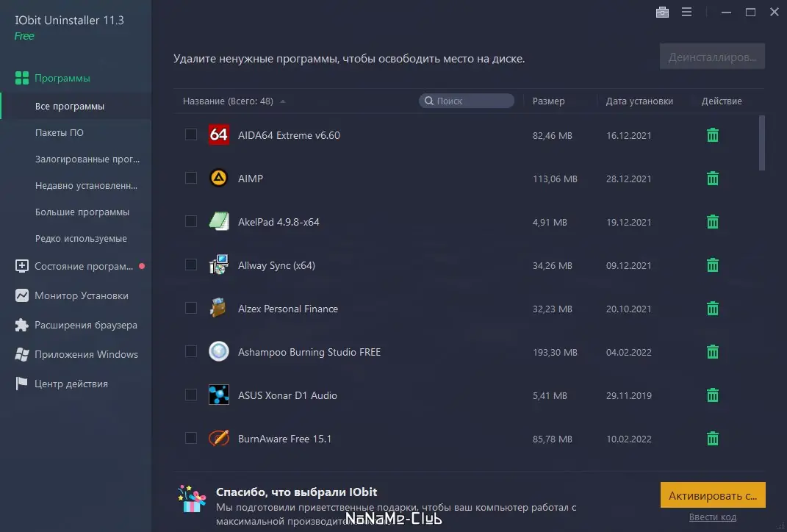
Task: Click the Ashampoo Burning Studio disc icon
Action: pyautogui.click(x=219, y=351)
